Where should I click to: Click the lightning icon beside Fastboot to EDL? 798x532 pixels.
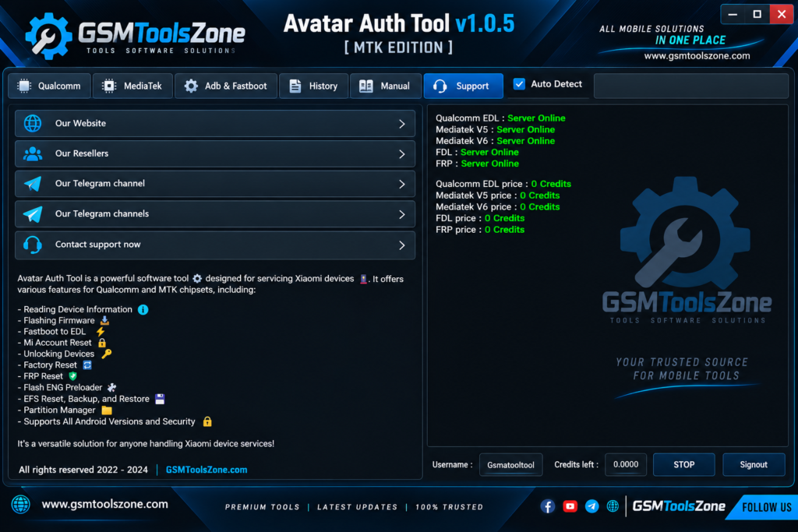101,332
